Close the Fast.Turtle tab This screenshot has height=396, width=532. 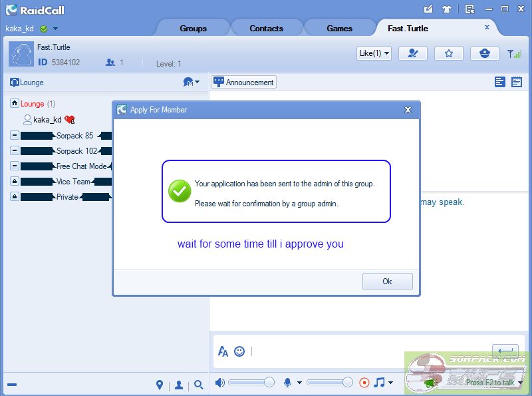487,27
